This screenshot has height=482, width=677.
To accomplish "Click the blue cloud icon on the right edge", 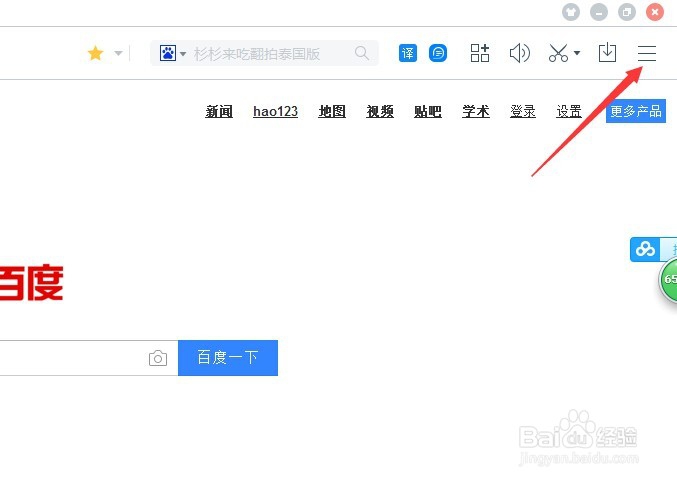I will (x=645, y=249).
